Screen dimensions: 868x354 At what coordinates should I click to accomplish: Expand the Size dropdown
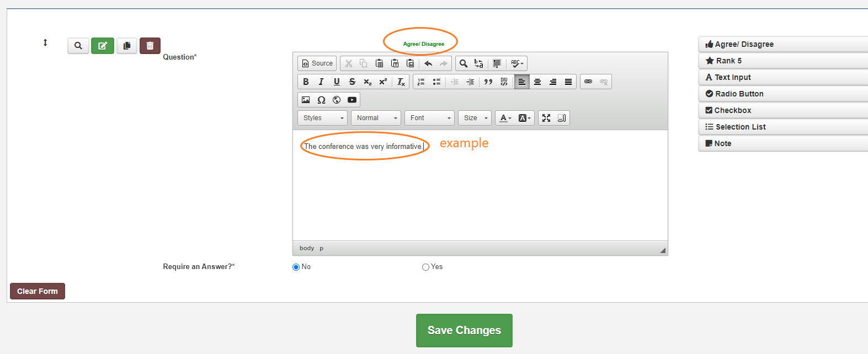475,118
